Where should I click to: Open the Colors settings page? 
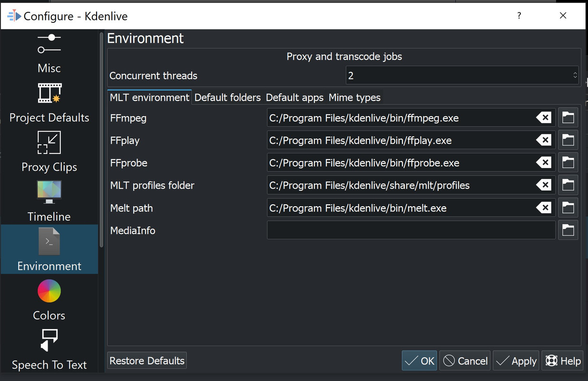(49, 300)
